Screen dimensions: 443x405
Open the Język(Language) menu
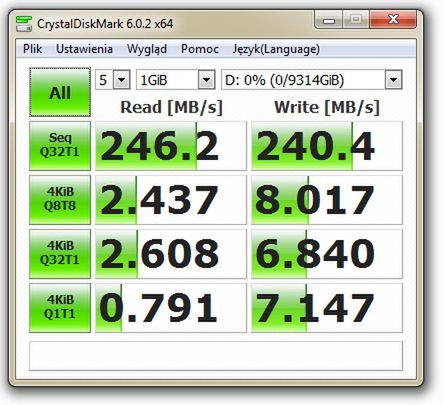(276, 49)
